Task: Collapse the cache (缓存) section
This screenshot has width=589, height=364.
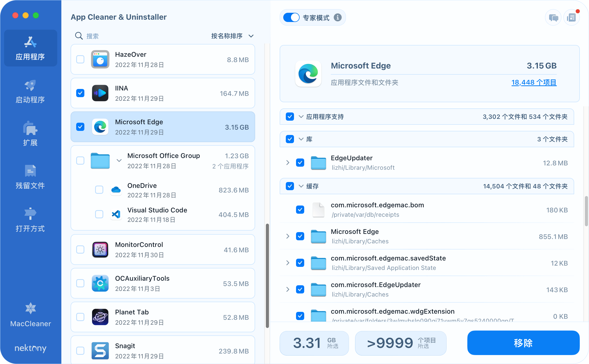Action: pos(301,186)
